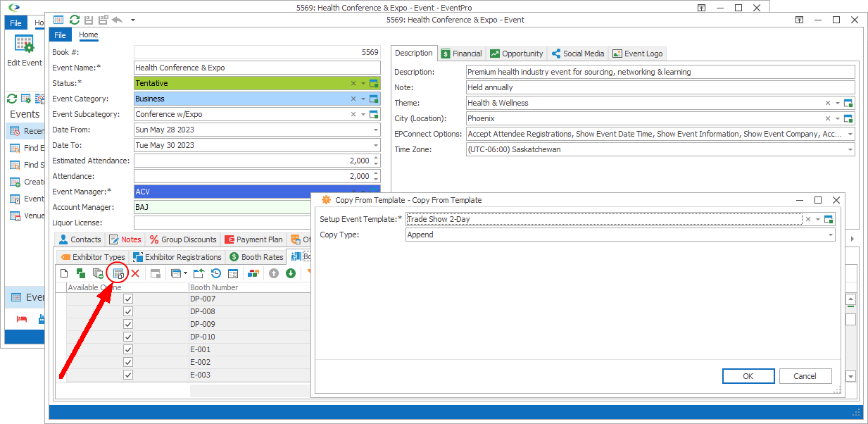Click green Move Down arrow icon

[x=291, y=273]
